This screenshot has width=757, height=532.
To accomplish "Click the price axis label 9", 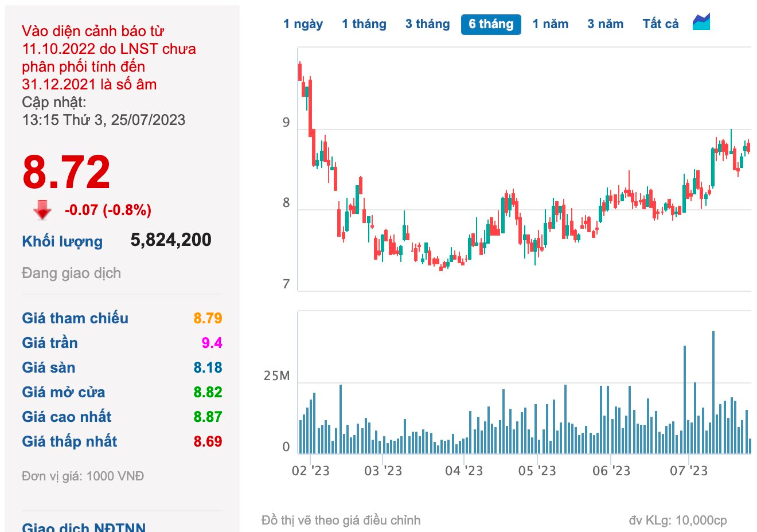I will pos(286,123).
